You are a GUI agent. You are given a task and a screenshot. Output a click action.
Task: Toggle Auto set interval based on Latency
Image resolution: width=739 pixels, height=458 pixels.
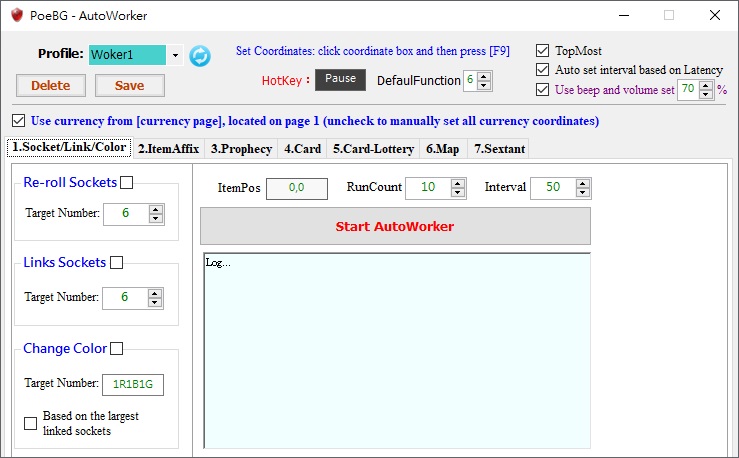542,70
